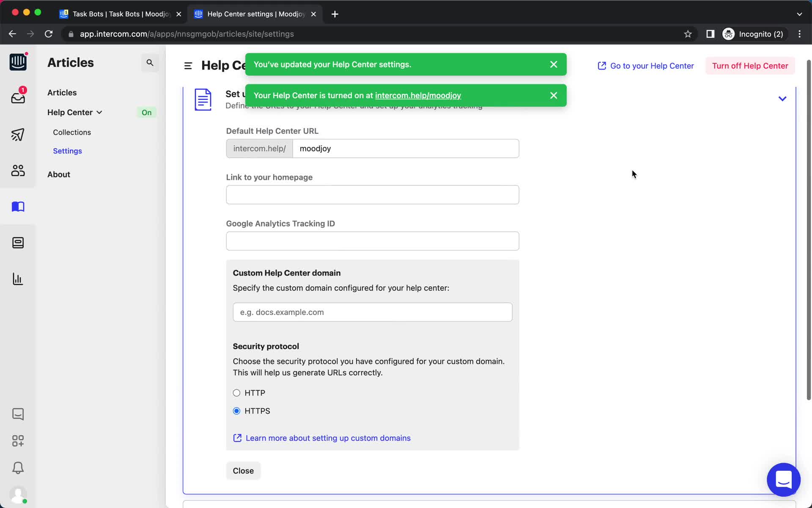Click the Notifications bell icon
Viewport: 812px width, 508px height.
(x=17, y=468)
